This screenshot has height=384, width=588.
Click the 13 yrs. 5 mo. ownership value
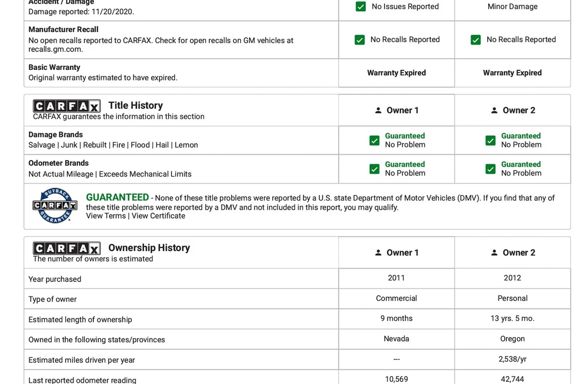coord(512,318)
